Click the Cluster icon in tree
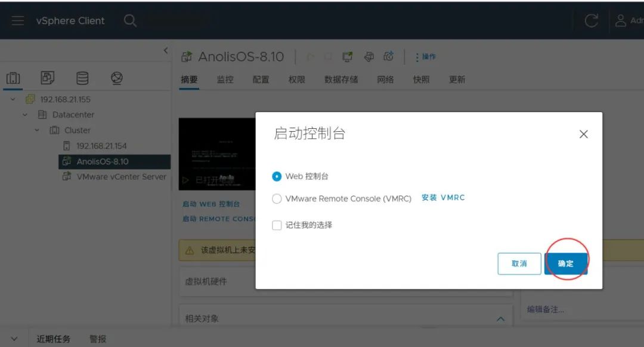 point(54,130)
